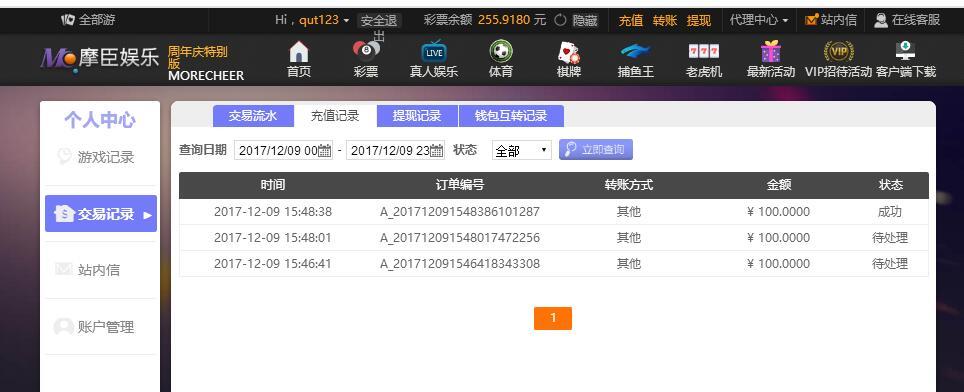Click the 充值 recharge link
The width and height of the screenshot is (964, 392).
[630, 20]
